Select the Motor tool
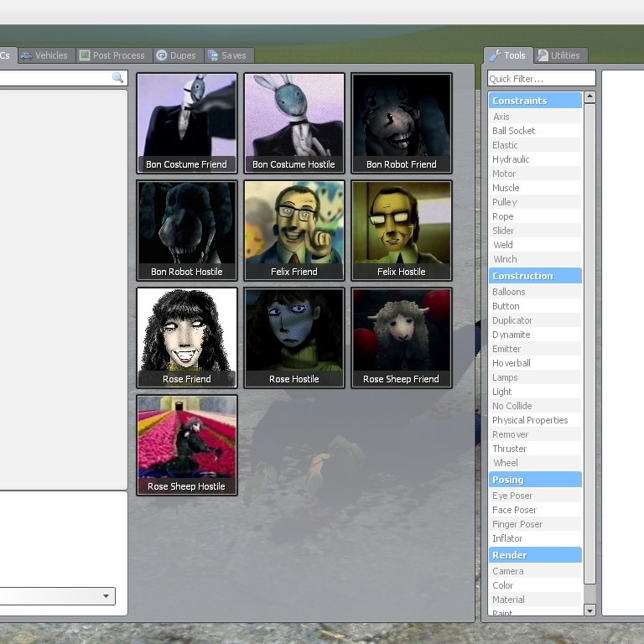 click(535, 174)
